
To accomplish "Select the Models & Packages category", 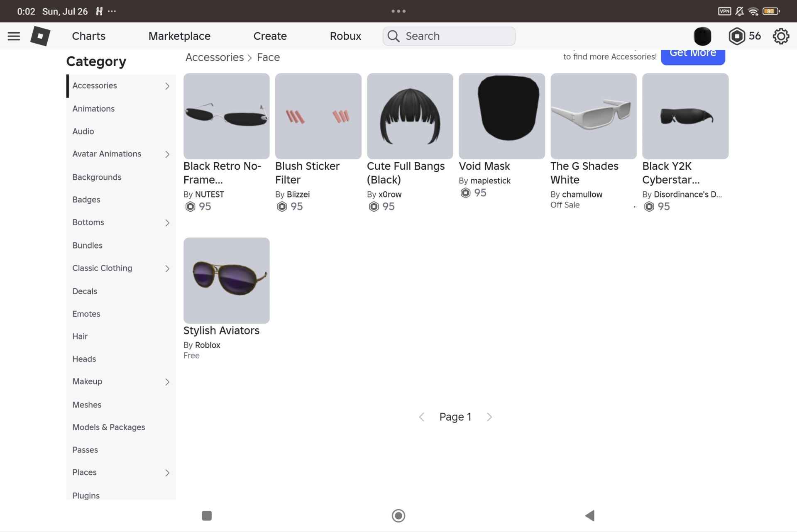I will [121, 427].
